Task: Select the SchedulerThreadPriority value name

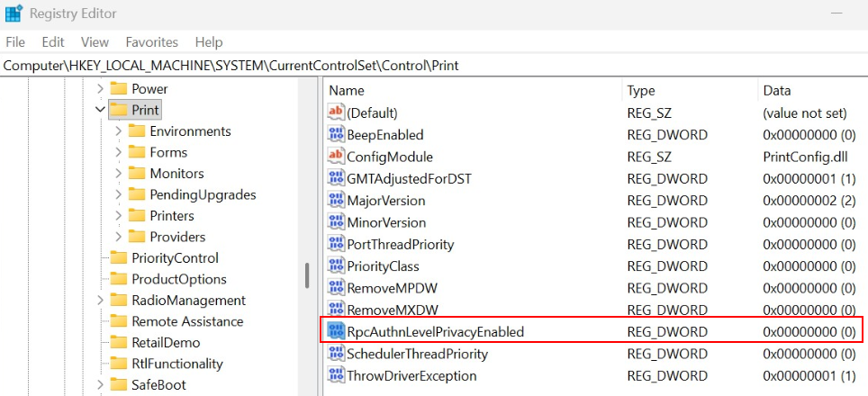Action: point(418,354)
